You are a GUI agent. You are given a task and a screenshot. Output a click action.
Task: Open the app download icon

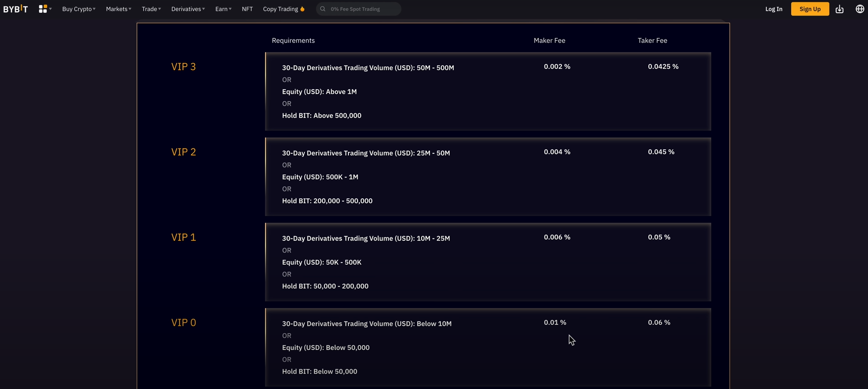839,9
